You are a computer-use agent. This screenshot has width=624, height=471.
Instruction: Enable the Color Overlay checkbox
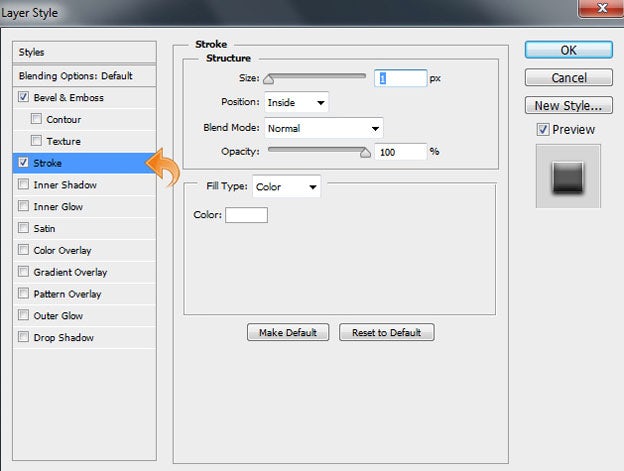[x=23, y=250]
